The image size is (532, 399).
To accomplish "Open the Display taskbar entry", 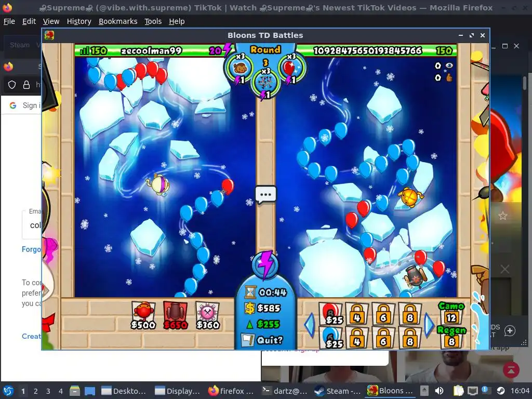I will click(x=177, y=391).
